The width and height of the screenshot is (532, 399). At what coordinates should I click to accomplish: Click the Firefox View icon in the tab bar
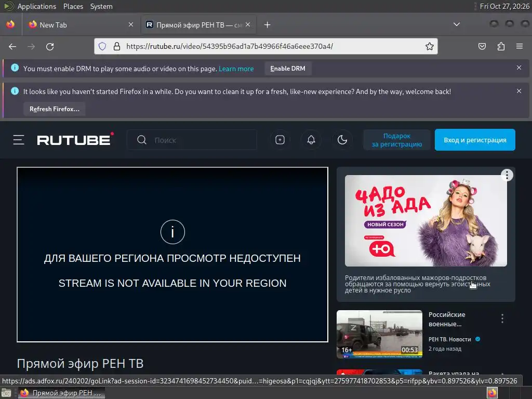click(x=10, y=24)
